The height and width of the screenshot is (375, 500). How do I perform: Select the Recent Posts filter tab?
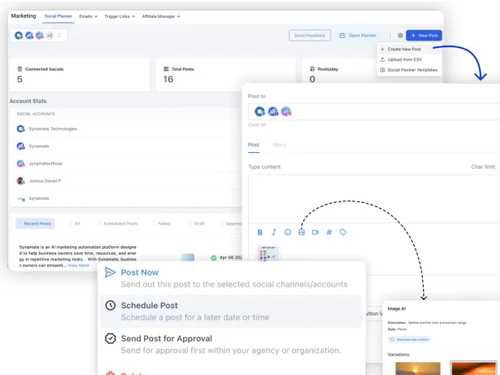(35, 223)
